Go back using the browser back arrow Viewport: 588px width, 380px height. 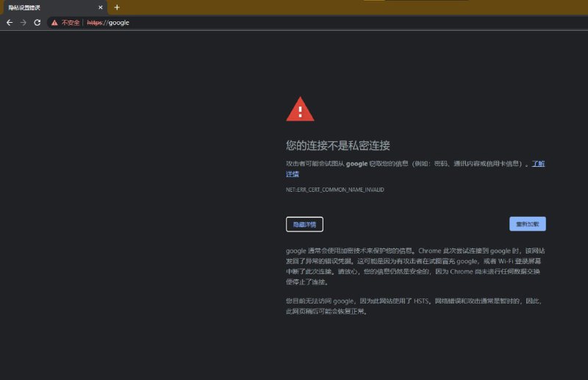(10, 23)
